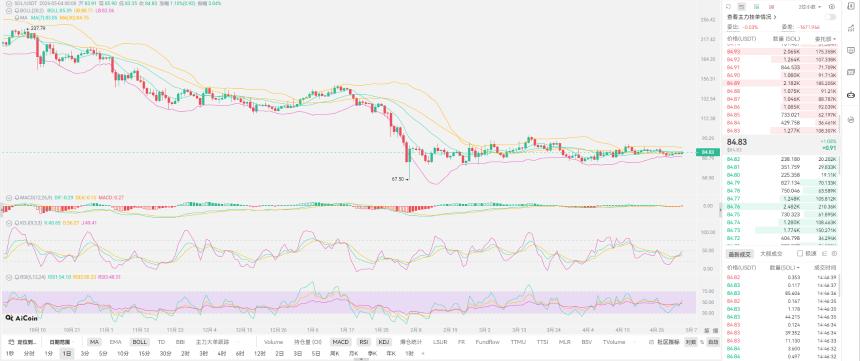The image size is (860, 361).
Task: Select the 分时 timeframe
Action: (x=29, y=353)
